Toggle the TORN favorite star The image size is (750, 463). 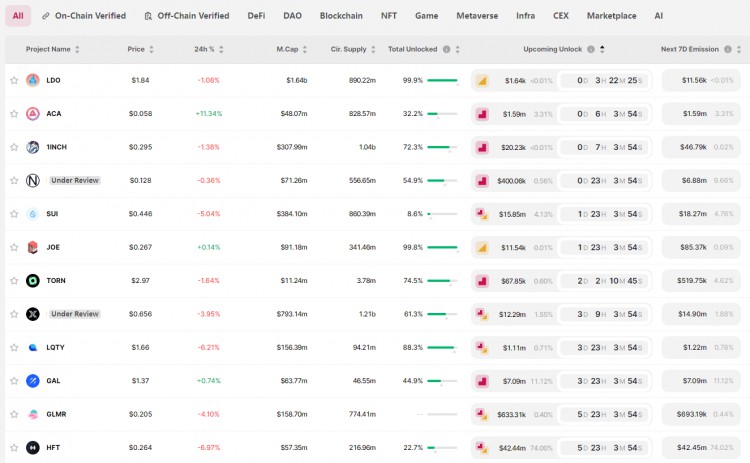click(x=14, y=281)
